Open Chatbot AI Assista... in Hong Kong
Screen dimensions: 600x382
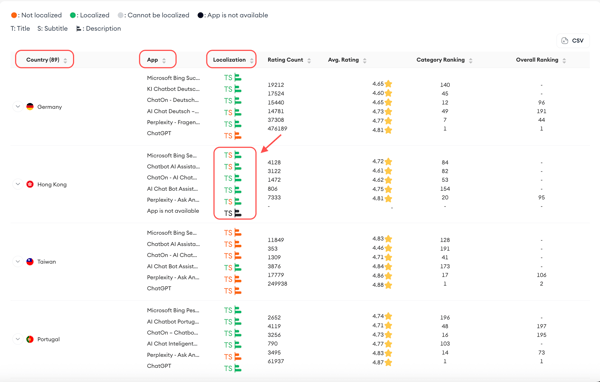[173, 167]
